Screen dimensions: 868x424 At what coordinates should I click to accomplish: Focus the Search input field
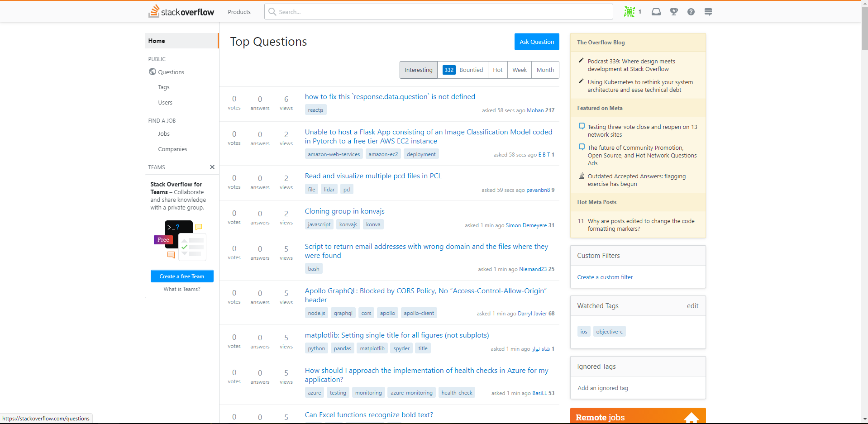point(439,12)
